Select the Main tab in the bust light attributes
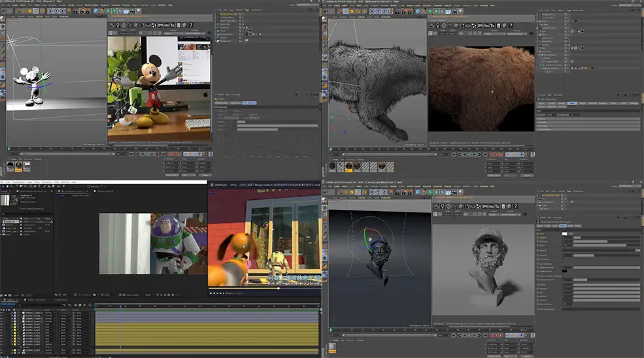The image size is (644, 358). 563,226
